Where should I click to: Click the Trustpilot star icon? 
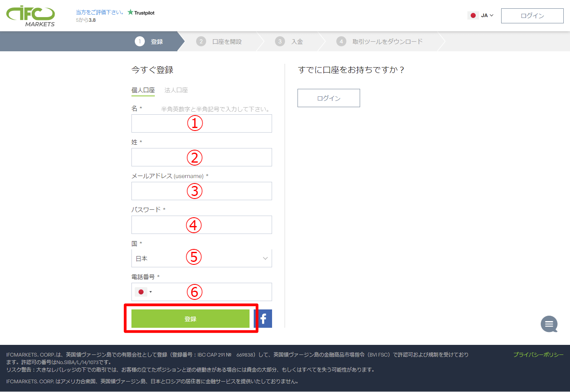[130, 13]
